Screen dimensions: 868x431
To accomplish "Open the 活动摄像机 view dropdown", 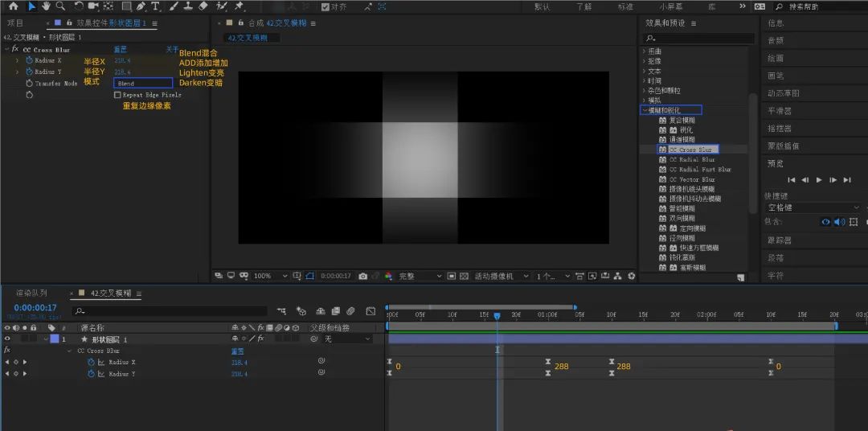I will 502,276.
